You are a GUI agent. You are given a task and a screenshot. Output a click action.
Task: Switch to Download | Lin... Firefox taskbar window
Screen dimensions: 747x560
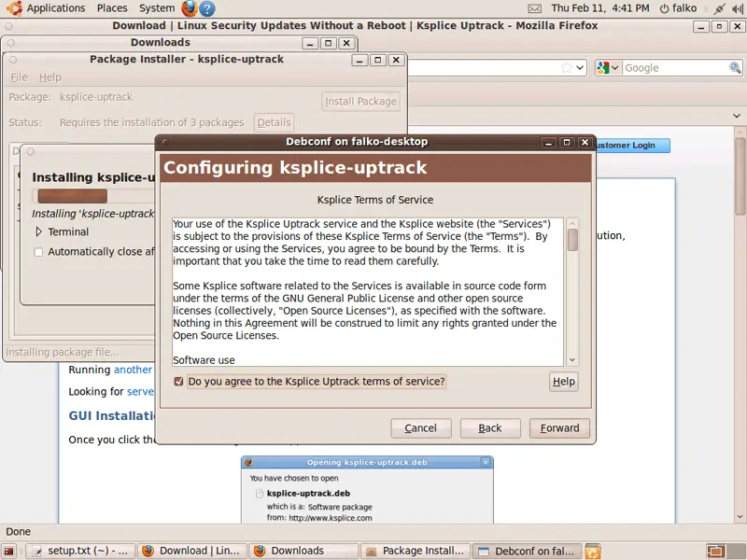(192, 552)
